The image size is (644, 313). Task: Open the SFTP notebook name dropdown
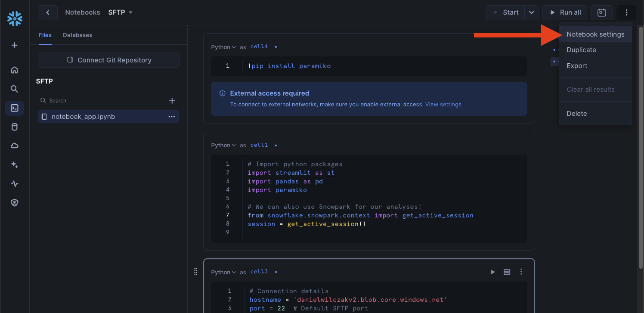[x=121, y=12]
